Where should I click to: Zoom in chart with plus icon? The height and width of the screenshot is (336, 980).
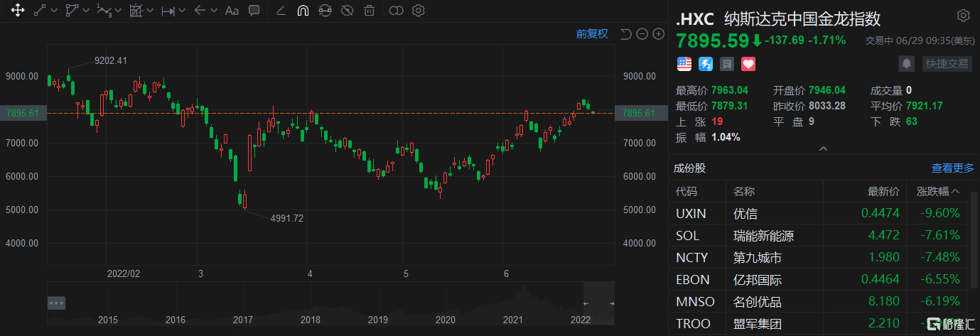(x=658, y=33)
